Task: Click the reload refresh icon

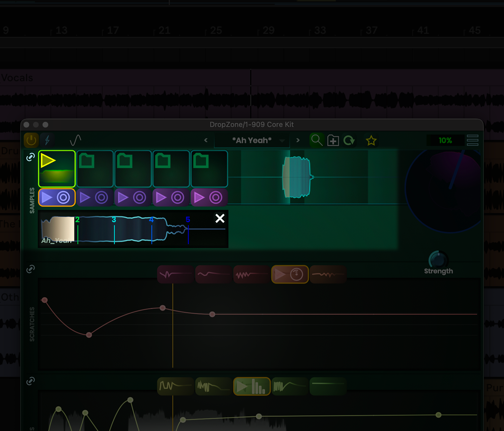Action: click(x=349, y=141)
